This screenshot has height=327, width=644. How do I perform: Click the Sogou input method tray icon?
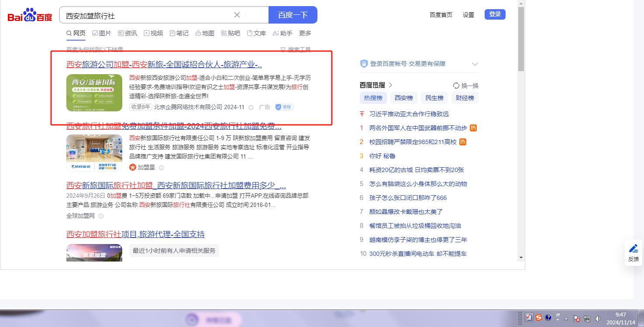point(539,318)
